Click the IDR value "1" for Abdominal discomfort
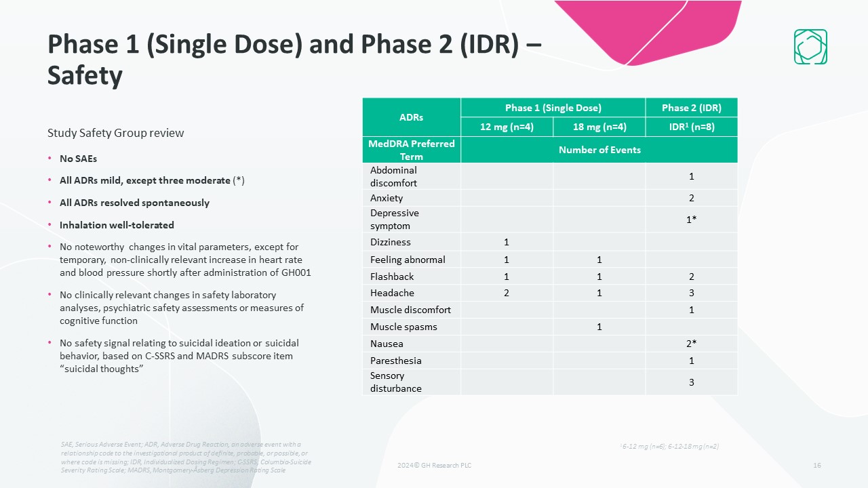The height and width of the screenshot is (488, 868). 691,176
